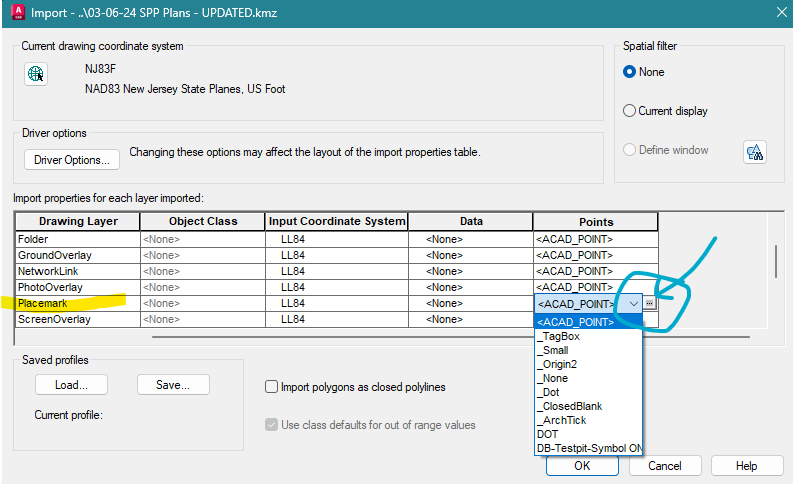
Task: Click the ellipsis button beside Placemark points
Action: pyautogui.click(x=649, y=303)
